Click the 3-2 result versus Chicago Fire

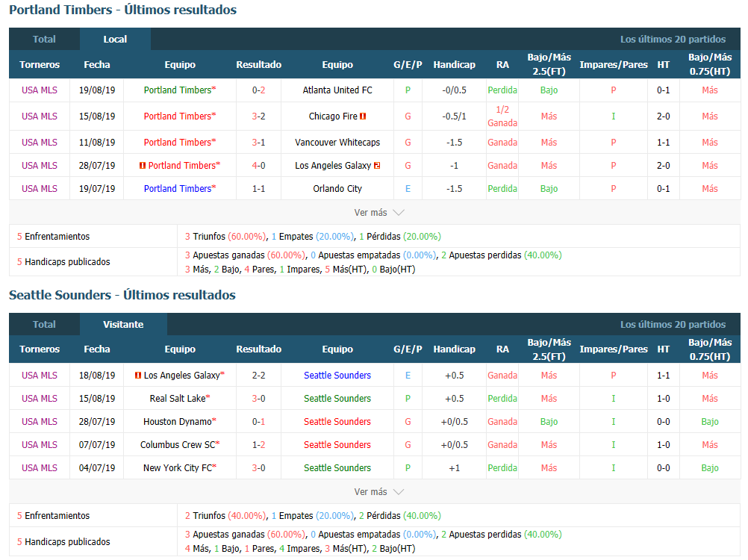tap(258, 116)
